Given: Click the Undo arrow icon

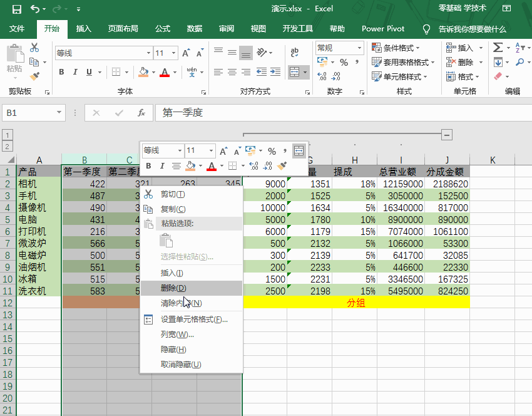Looking at the screenshot, I should point(35,9).
